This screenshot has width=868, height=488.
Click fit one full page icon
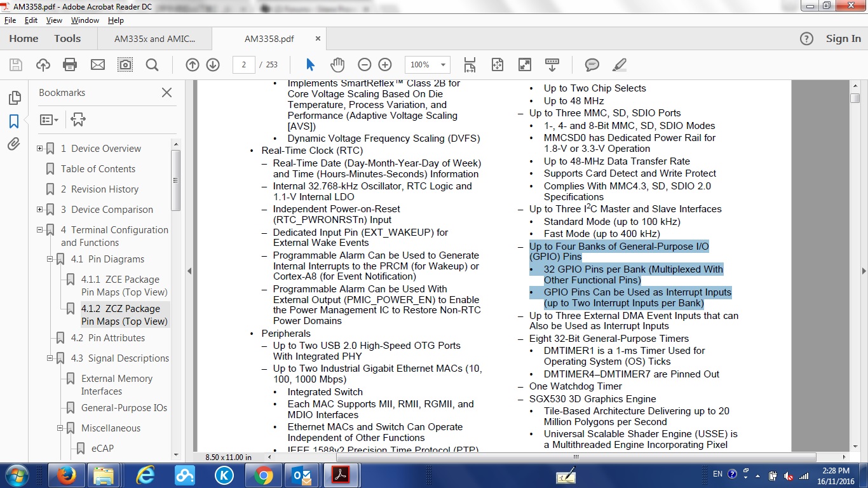(x=497, y=65)
